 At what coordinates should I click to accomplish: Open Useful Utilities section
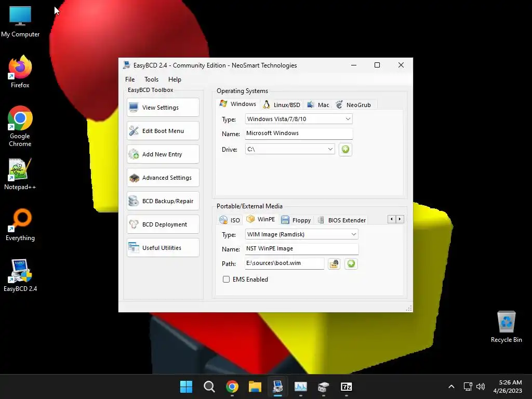[163, 248]
